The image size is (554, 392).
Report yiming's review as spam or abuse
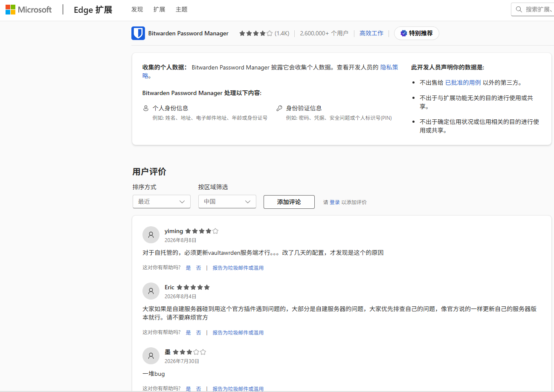click(x=238, y=268)
